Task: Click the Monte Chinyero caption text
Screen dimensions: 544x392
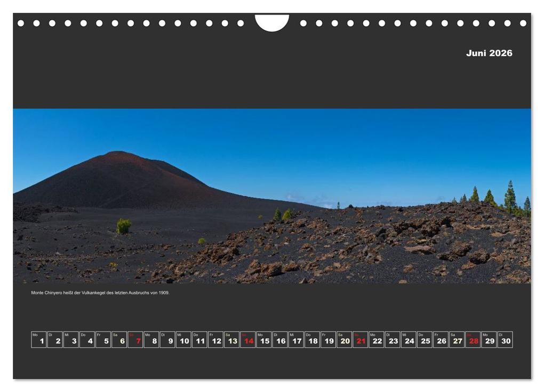Action: click(x=101, y=293)
